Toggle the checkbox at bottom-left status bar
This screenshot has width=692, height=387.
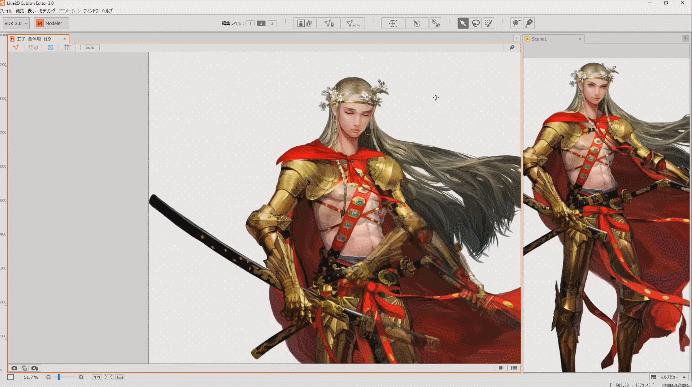[x=11, y=377]
